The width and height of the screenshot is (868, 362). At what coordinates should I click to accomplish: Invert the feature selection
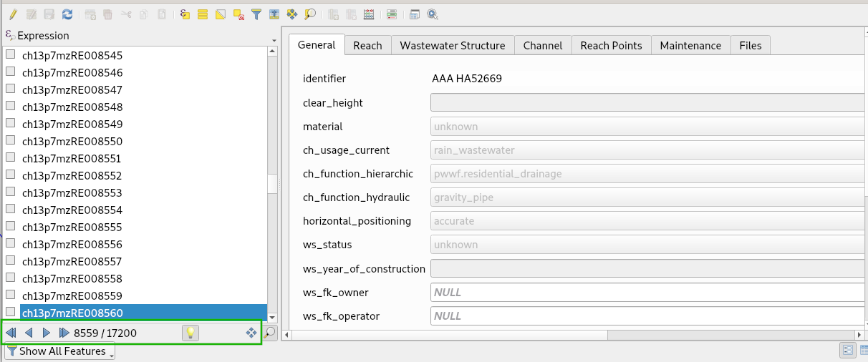(221, 14)
